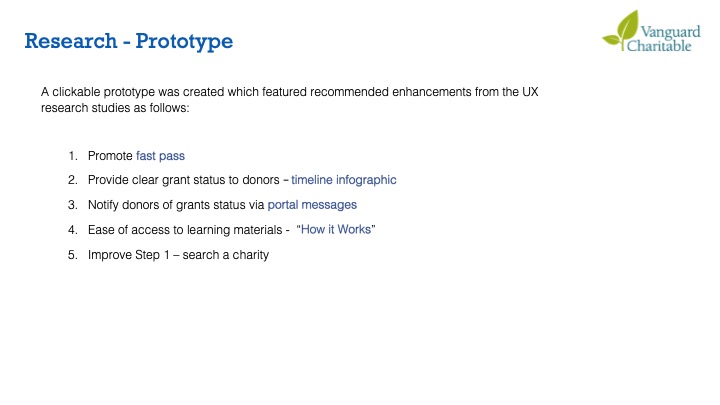The height and width of the screenshot is (405, 720).
Task: Click "Improve Step 1 – search a charity" item
Action: point(178,255)
